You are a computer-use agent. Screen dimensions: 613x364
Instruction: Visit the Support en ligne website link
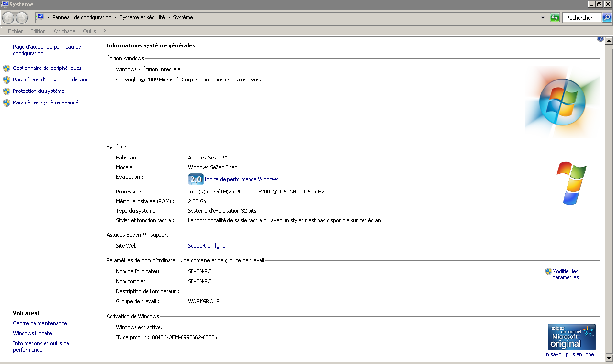[206, 246]
